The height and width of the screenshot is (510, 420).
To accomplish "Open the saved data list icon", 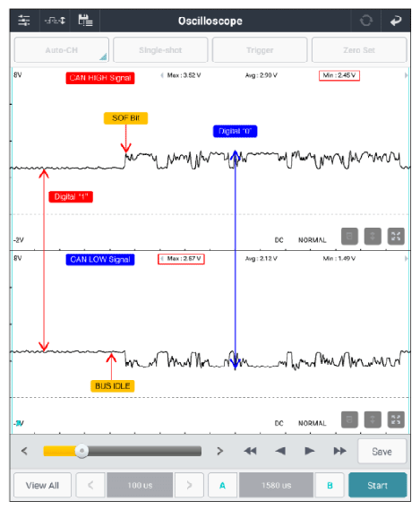I will 85,21.
